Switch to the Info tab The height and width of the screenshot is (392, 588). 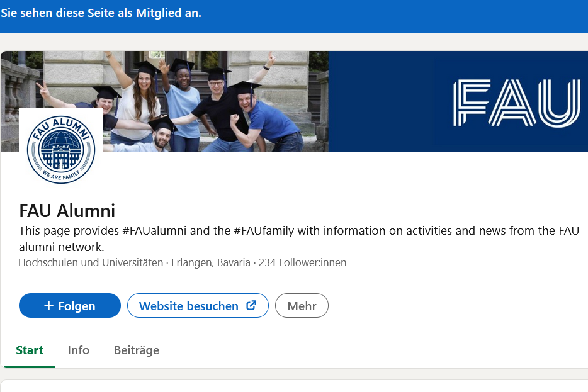click(79, 350)
